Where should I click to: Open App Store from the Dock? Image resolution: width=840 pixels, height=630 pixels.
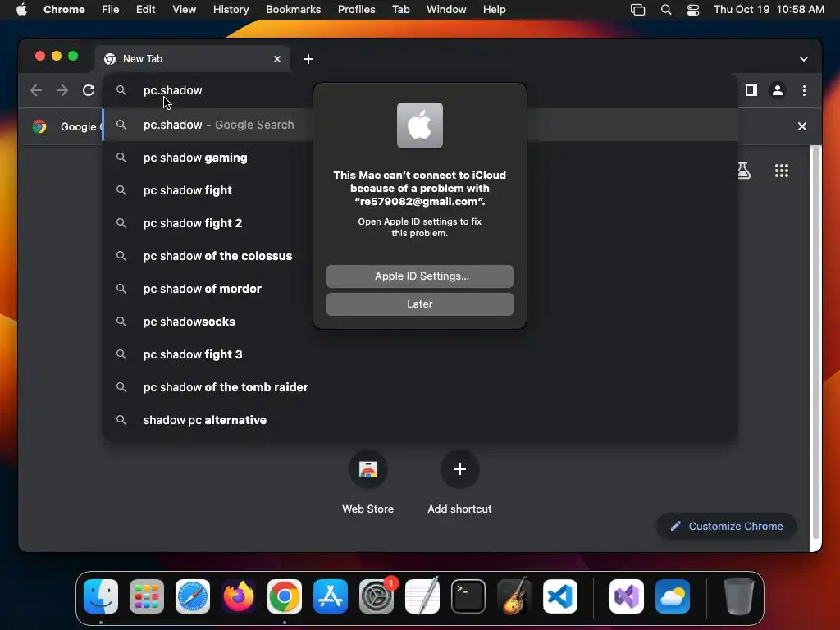pyautogui.click(x=331, y=596)
